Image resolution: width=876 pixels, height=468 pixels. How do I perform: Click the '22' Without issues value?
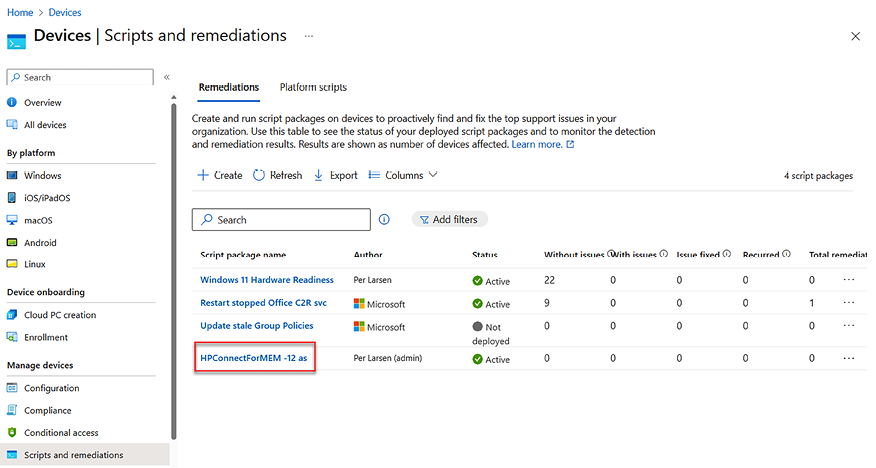(x=549, y=280)
